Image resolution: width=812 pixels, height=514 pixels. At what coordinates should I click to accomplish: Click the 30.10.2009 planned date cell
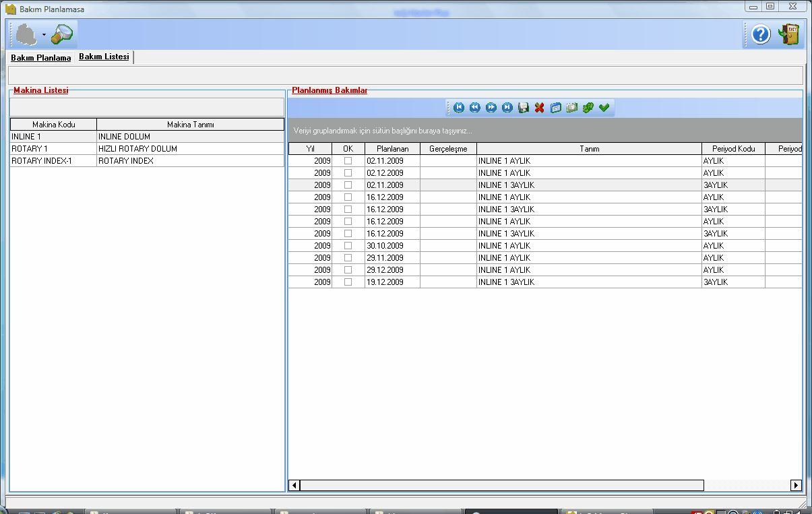(392, 246)
